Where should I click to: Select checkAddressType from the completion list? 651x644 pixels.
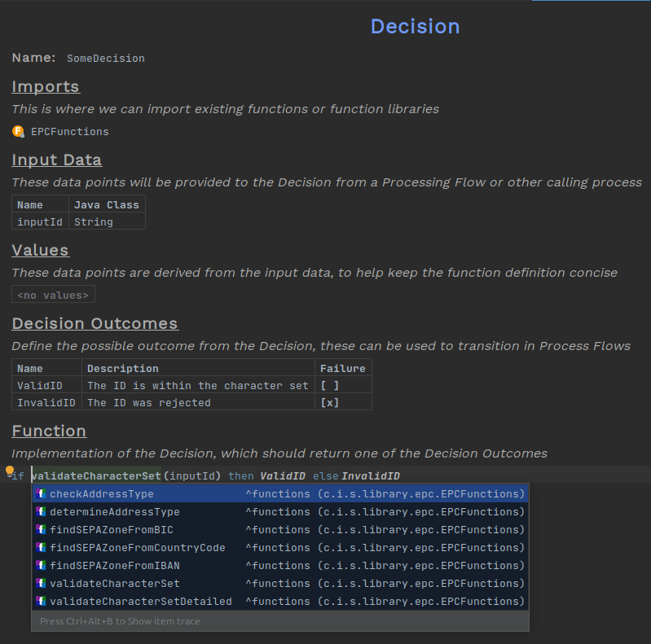pyautogui.click(x=280, y=494)
